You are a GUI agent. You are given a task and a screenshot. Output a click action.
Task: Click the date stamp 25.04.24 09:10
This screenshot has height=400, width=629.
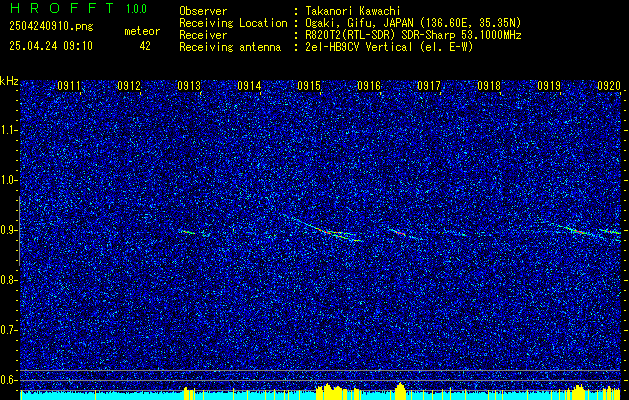(51, 46)
